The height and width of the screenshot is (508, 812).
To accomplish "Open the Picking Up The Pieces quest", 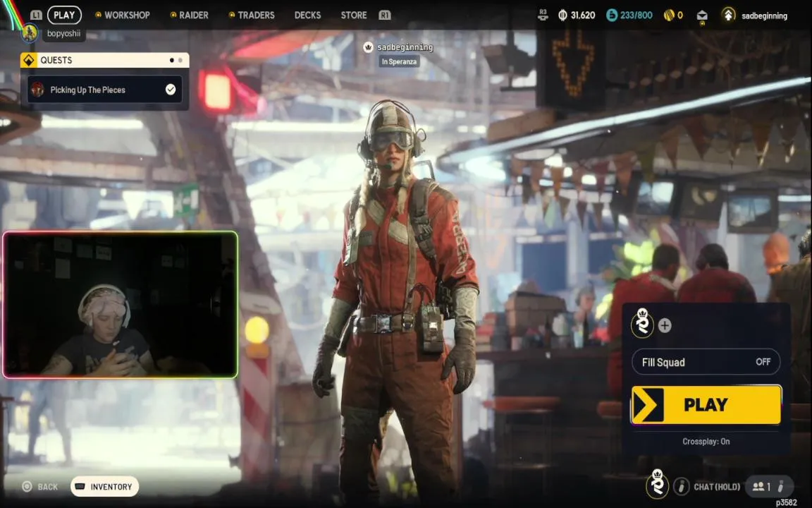I will [x=104, y=90].
